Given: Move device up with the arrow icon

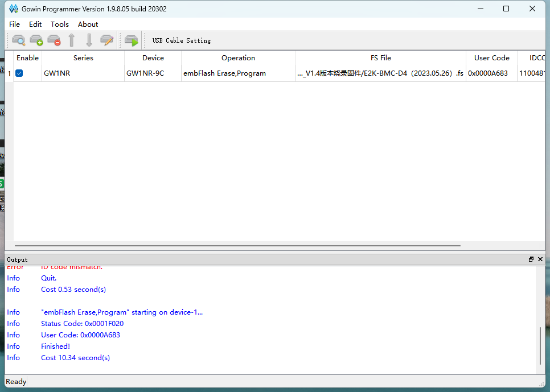Looking at the screenshot, I should click(x=72, y=40).
